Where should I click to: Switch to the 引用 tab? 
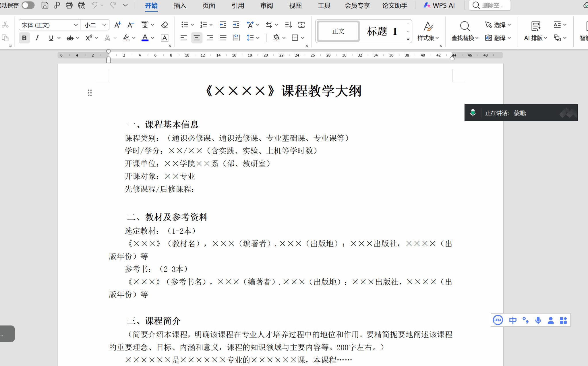click(x=238, y=5)
